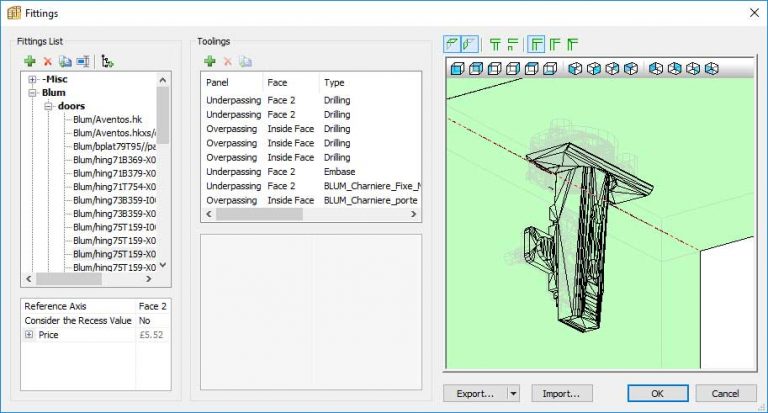Select the sixth cube face view icon
768x413 pixels.
point(550,69)
